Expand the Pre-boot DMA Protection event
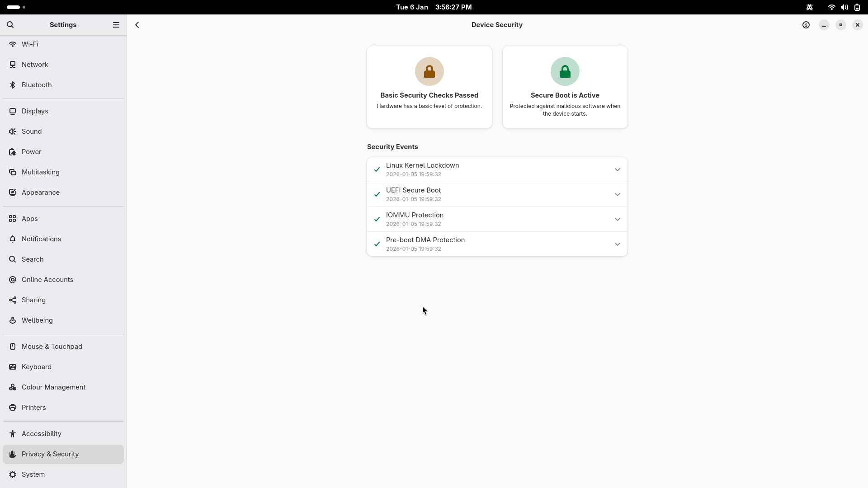Screen dimensions: 868x488 617,244
